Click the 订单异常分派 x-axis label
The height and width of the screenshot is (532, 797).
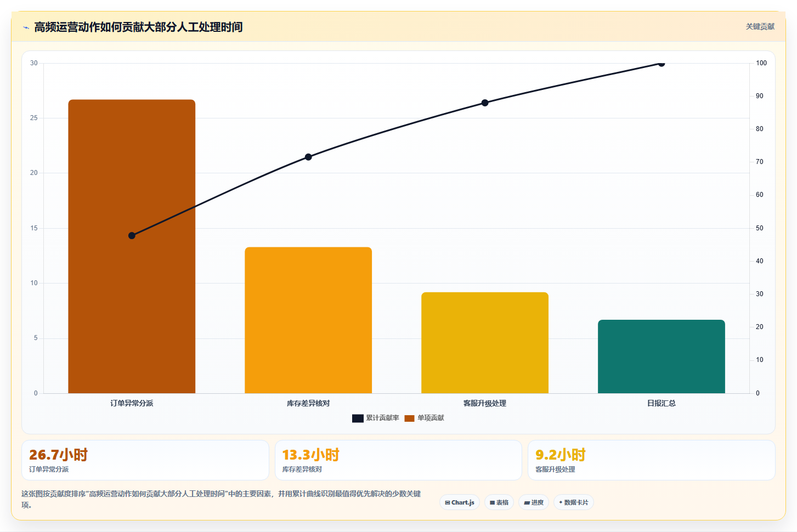(132, 403)
